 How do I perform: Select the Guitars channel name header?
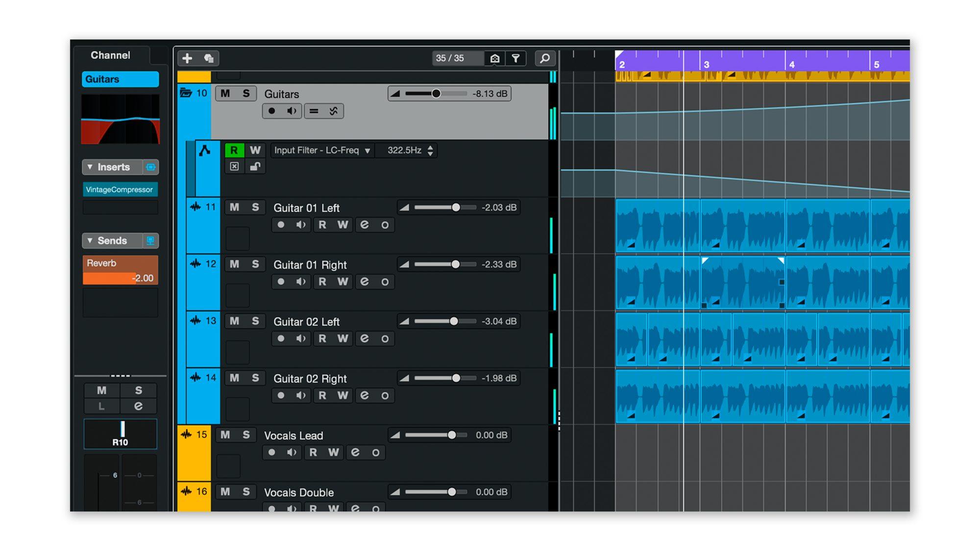pos(120,79)
